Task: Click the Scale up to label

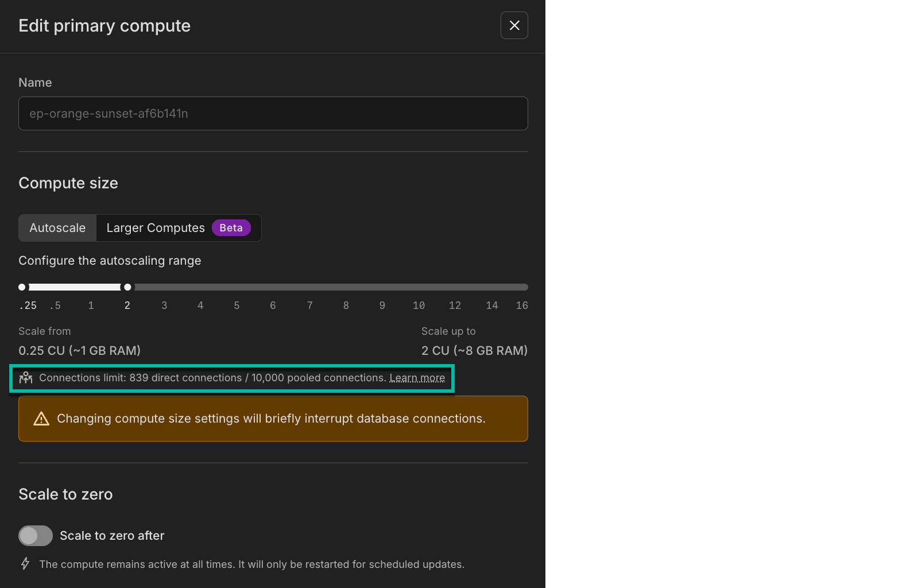Action: coord(448,331)
